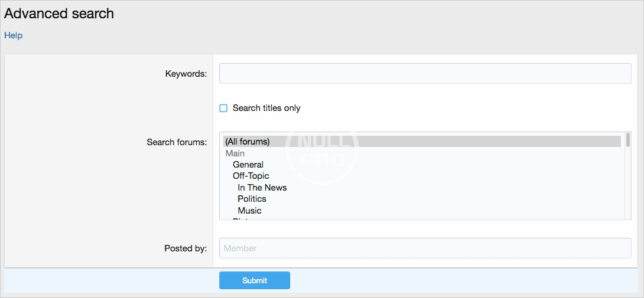Click the "Keywords:" field label
644x298 pixels.
(x=186, y=74)
